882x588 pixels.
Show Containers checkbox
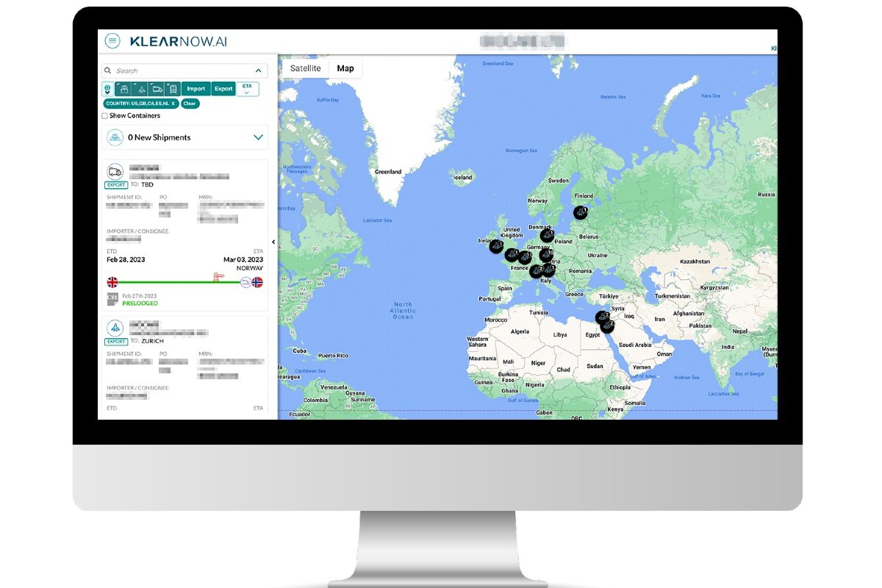(104, 116)
